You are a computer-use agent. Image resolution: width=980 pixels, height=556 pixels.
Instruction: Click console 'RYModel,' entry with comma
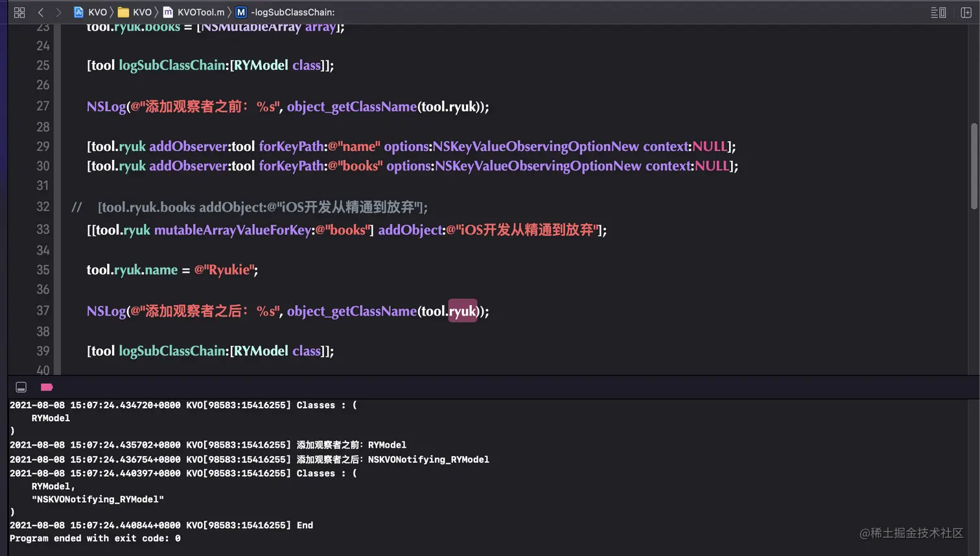tap(53, 487)
